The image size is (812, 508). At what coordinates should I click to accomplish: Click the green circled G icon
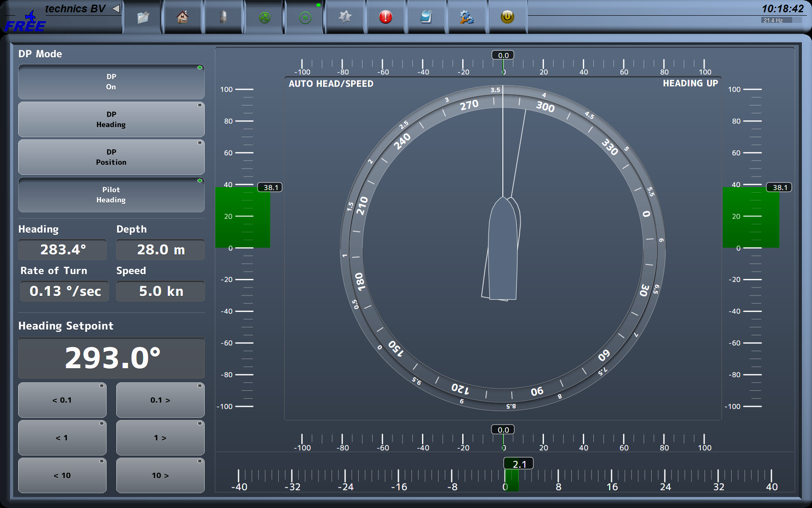pos(305,17)
